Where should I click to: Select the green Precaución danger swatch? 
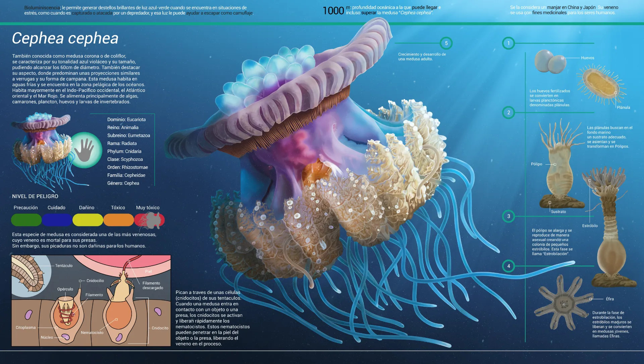pyautogui.click(x=26, y=220)
